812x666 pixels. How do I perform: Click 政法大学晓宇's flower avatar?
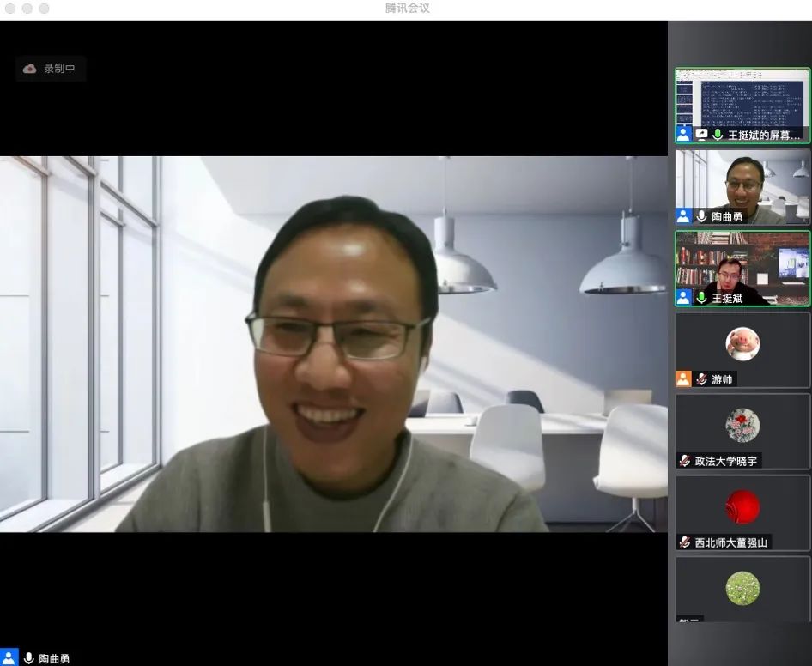point(742,425)
